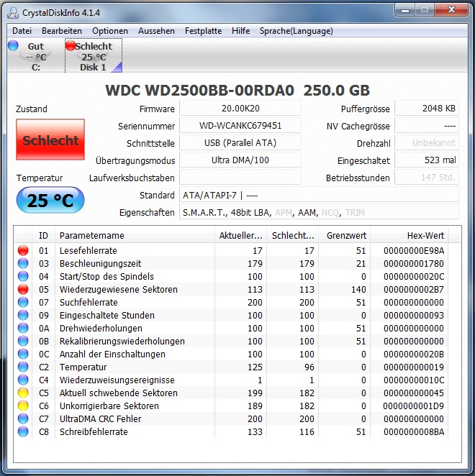Click blue status icon for Schreibfehlerrate row
The height and width of the screenshot is (476, 475).
click(x=23, y=431)
